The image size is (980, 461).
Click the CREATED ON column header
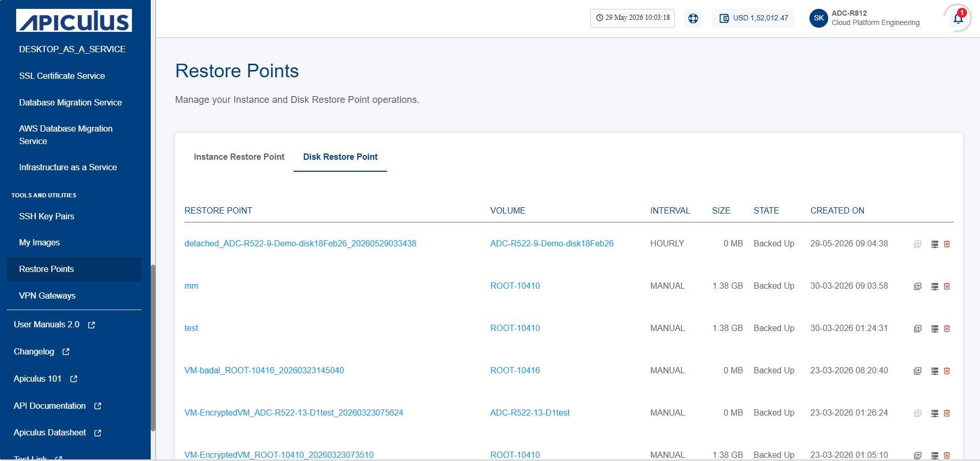click(837, 210)
